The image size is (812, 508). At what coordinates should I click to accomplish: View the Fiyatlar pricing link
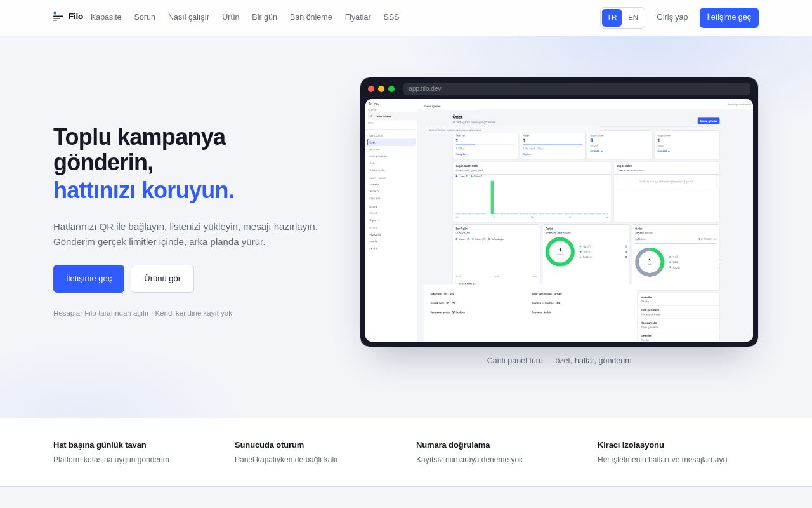click(358, 17)
